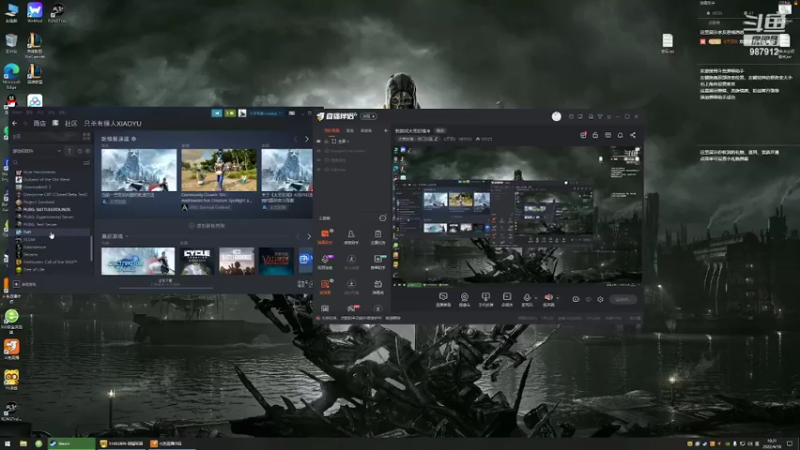Go back in Steam navigation
This screenshot has height=450, width=800.
pyautogui.click(x=14, y=123)
